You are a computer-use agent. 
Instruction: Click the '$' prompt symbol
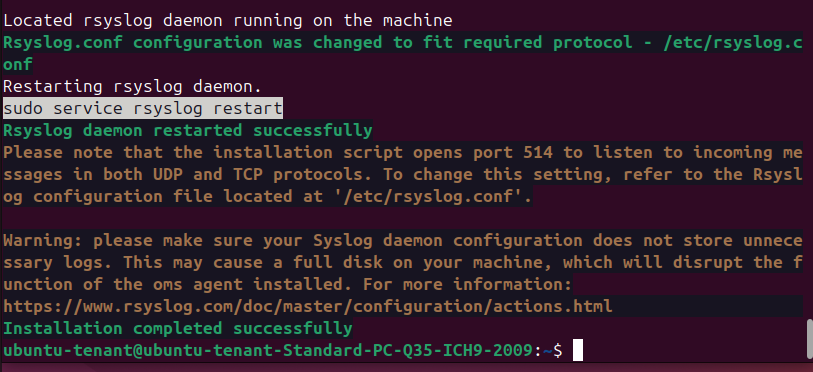click(x=557, y=350)
